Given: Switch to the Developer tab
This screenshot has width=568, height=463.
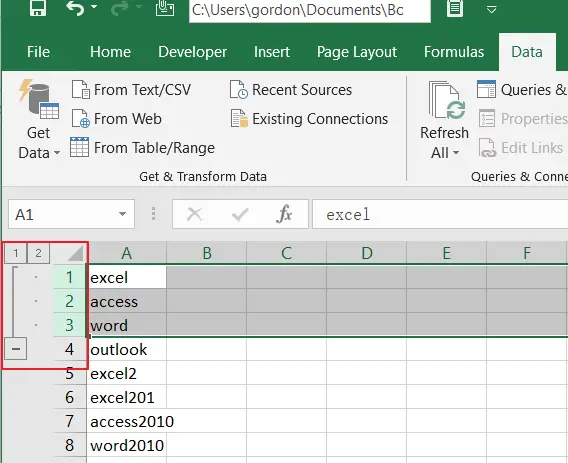Looking at the screenshot, I should (192, 52).
